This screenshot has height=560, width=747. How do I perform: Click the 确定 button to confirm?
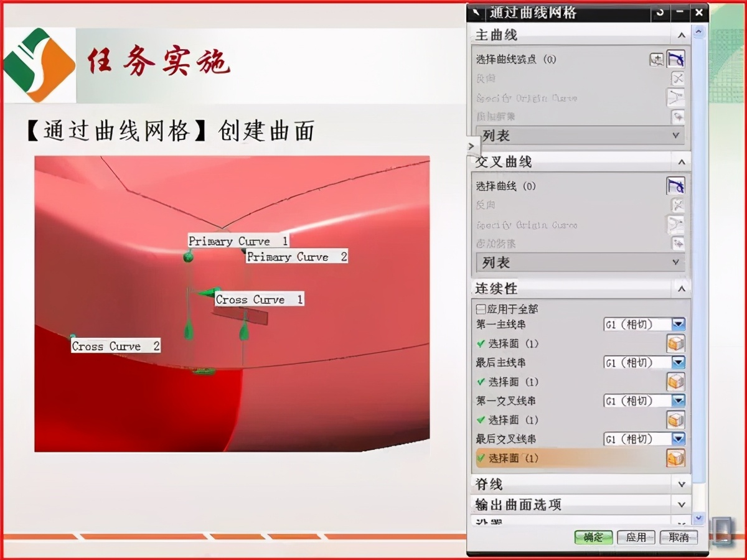pyautogui.click(x=593, y=537)
